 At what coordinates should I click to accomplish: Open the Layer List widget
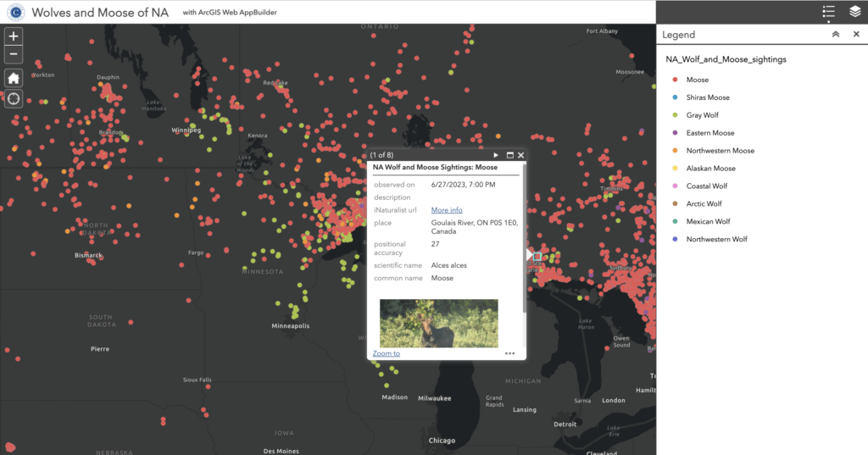point(854,12)
